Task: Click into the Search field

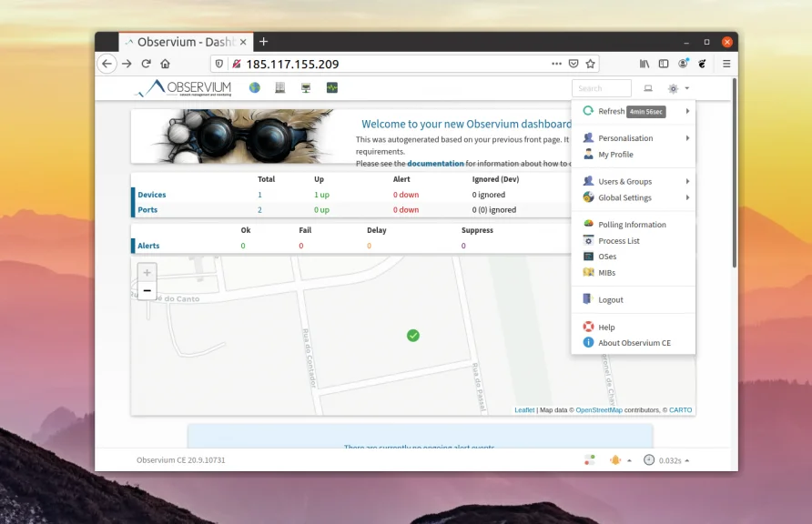Action: (x=601, y=88)
